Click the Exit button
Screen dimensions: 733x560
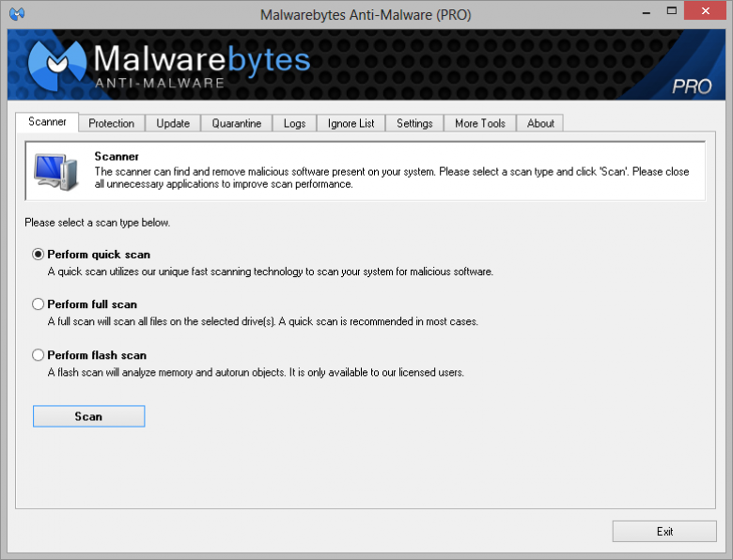pyautogui.click(x=664, y=532)
